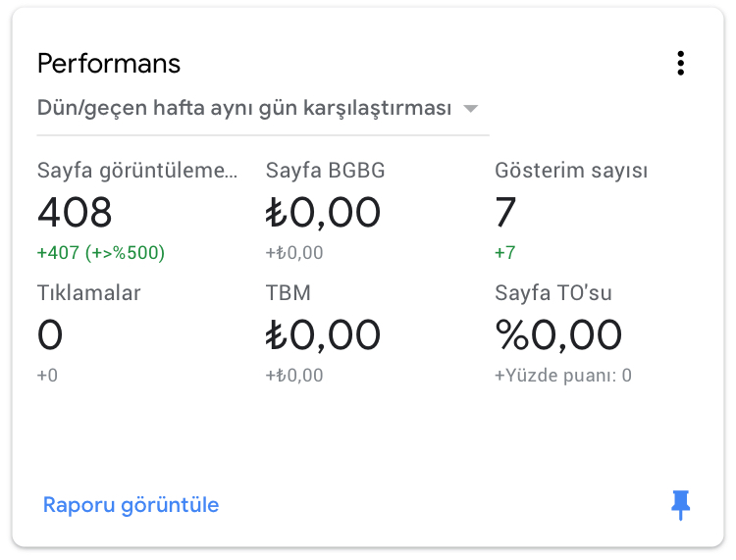Image resolution: width=736 pixels, height=560 pixels.
Task: Select the Sayfa BGBG ₺0,00 value
Action: tap(323, 213)
